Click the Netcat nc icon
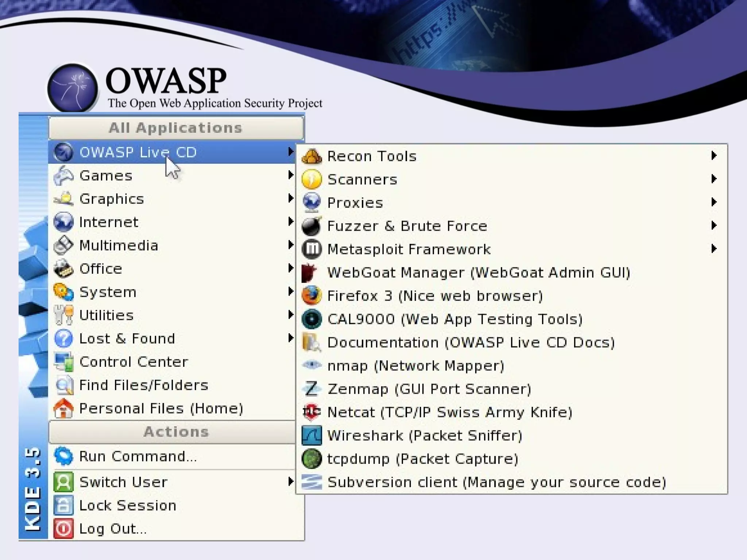Viewport: 747px width, 560px height. pos(311,412)
